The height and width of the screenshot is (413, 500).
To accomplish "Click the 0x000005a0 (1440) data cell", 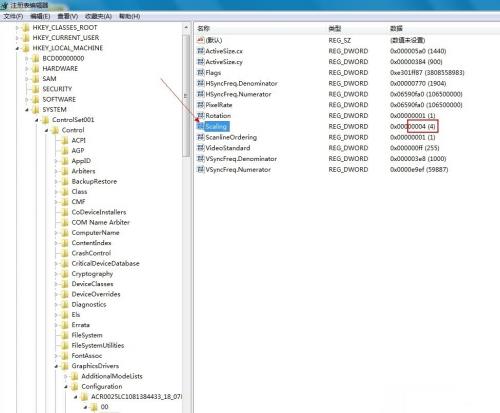I will coord(418,51).
